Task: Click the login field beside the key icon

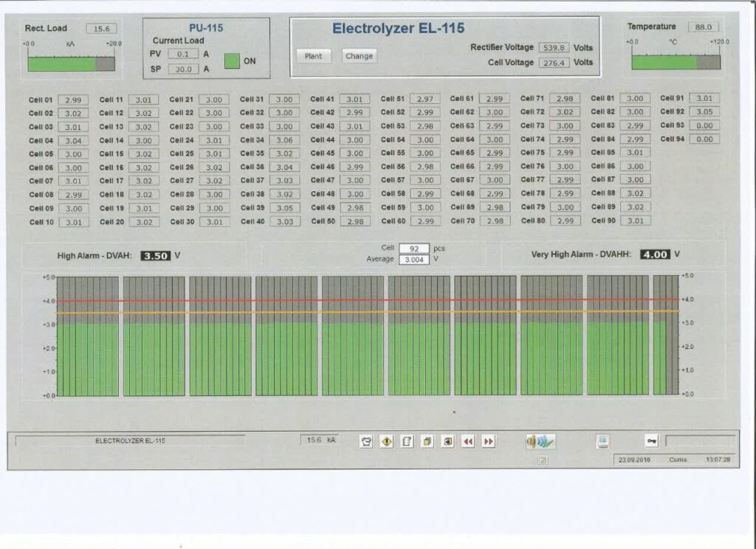Action: coord(699,441)
